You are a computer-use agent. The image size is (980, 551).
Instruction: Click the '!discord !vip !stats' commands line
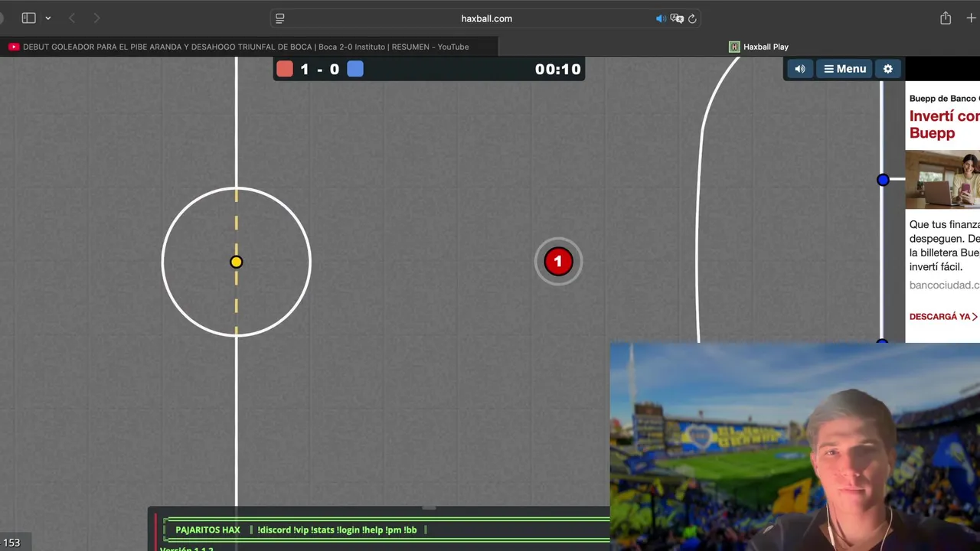[x=337, y=530]
